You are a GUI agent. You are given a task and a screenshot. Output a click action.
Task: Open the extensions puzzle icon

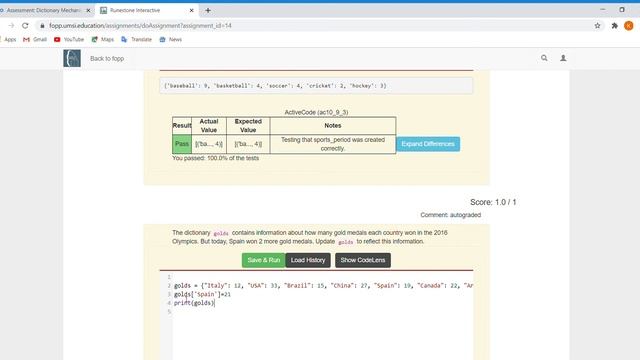point(615,26)
